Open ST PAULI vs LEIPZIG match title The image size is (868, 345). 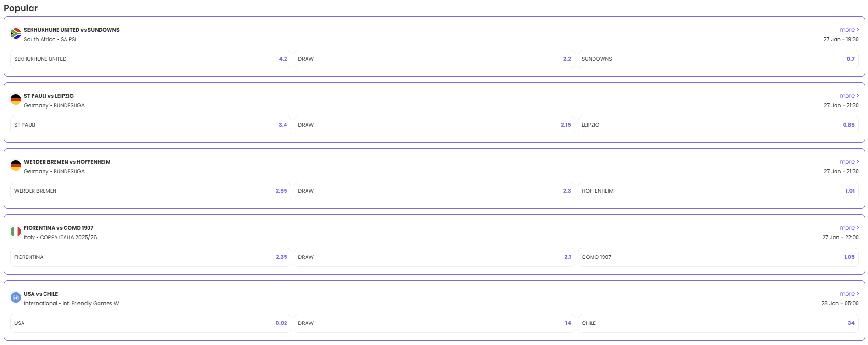[49, 96]
